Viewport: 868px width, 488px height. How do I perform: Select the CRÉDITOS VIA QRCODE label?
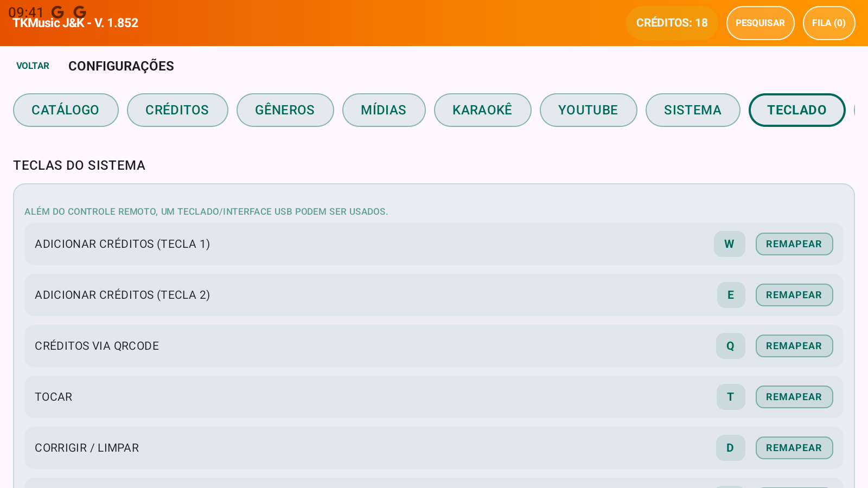pyautogui.click(x=97, y=346)
